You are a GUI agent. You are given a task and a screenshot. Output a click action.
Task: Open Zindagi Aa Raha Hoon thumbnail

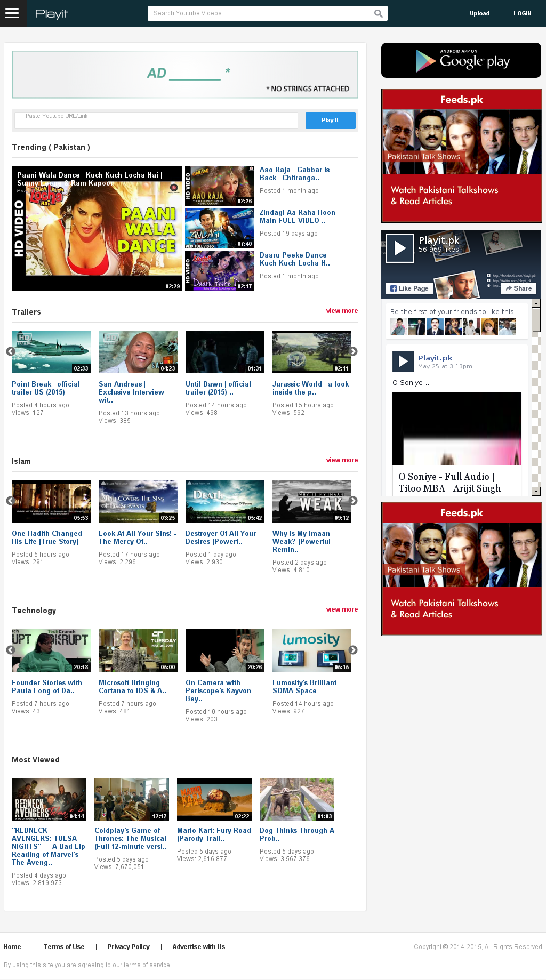pyautogui.click(x=220, y=228)
